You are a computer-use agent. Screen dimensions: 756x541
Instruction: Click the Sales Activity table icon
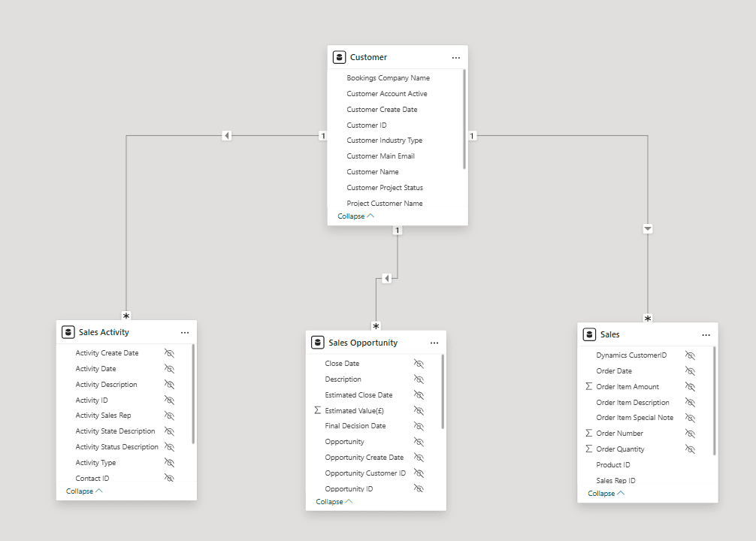(x=68, y=332)
